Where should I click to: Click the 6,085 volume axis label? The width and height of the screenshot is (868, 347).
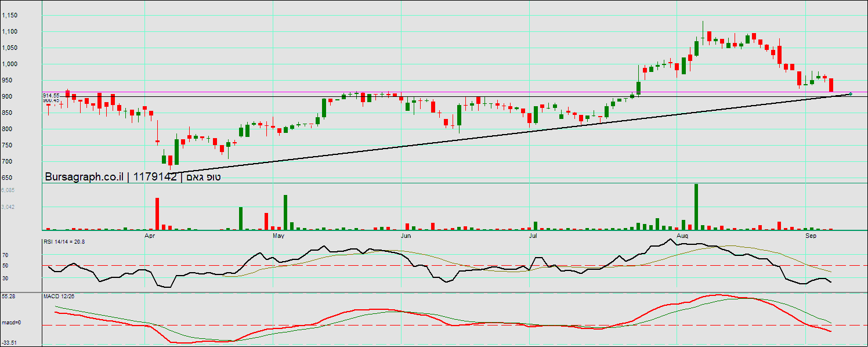coord(8,190)
